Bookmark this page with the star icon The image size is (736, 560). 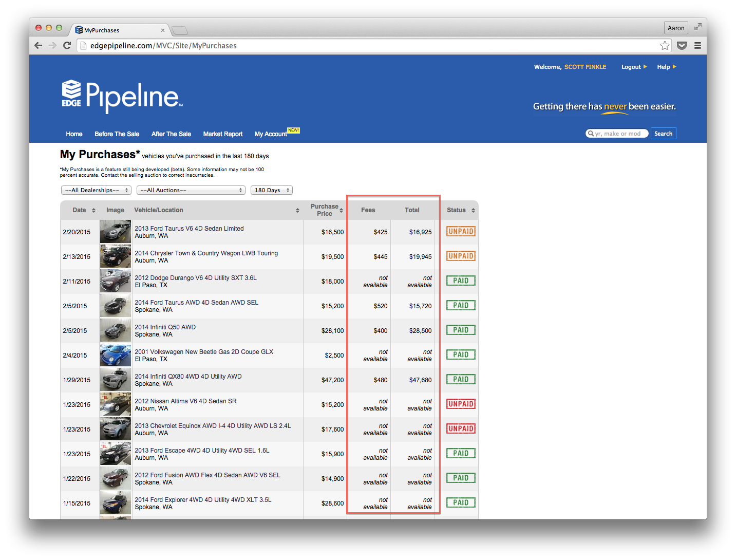[x=665, y=46]
